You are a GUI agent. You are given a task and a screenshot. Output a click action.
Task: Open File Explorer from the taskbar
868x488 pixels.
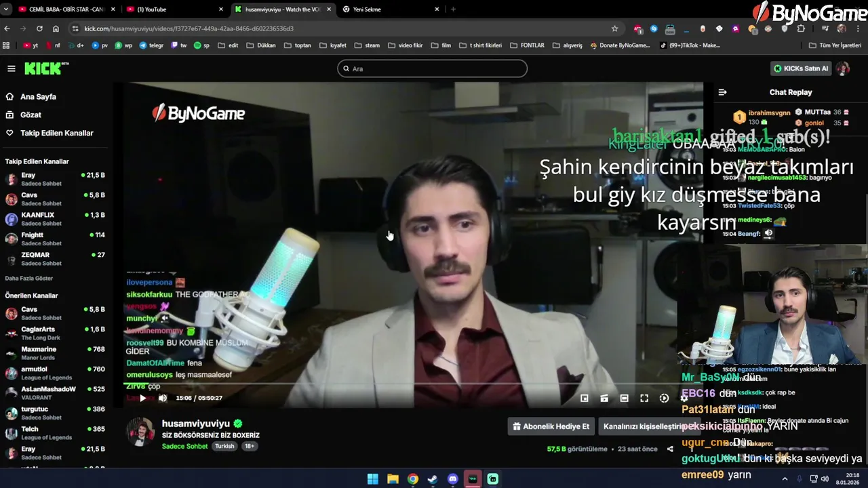[393, 479]
